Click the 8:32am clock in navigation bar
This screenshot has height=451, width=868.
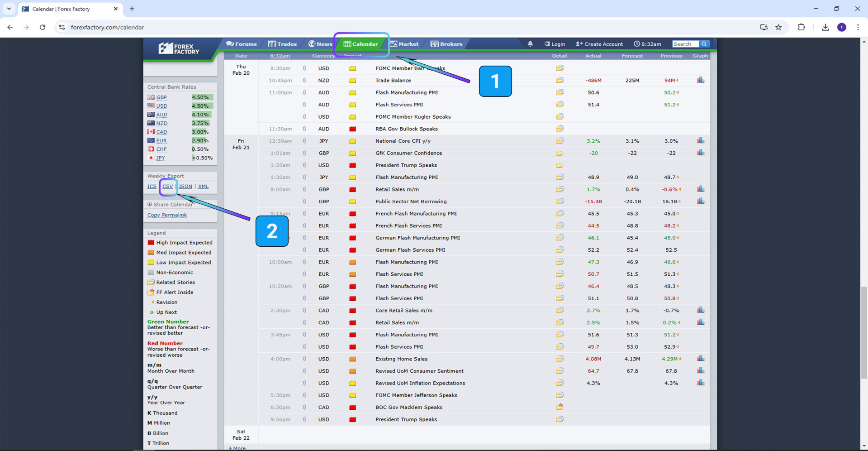[x=647, y=44]
